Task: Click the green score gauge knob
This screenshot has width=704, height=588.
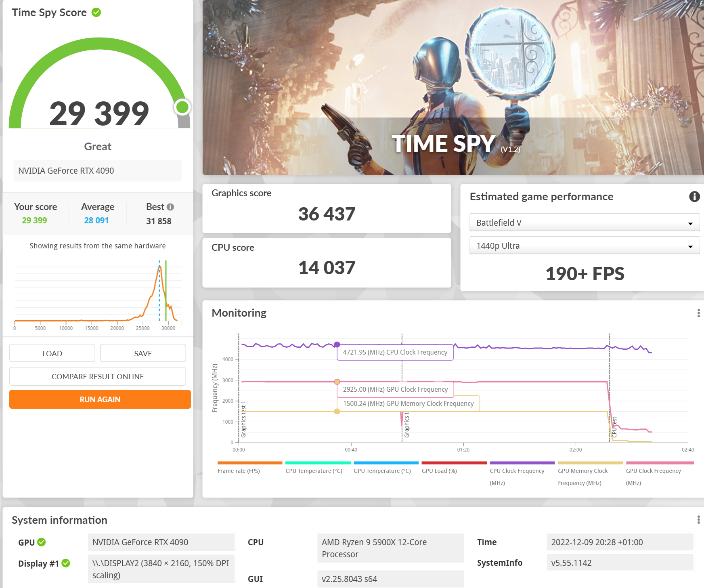Action: 182,107
